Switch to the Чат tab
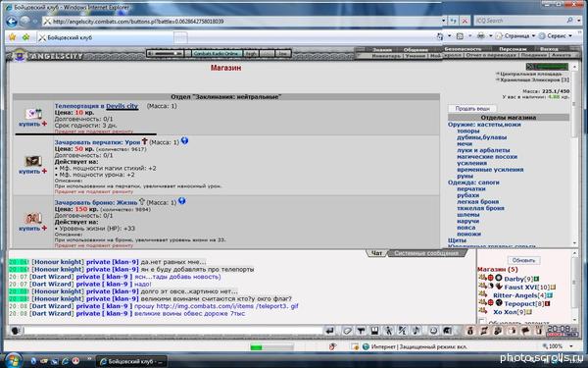The height and width of the screenshot is (368, 588). (376, 253)
